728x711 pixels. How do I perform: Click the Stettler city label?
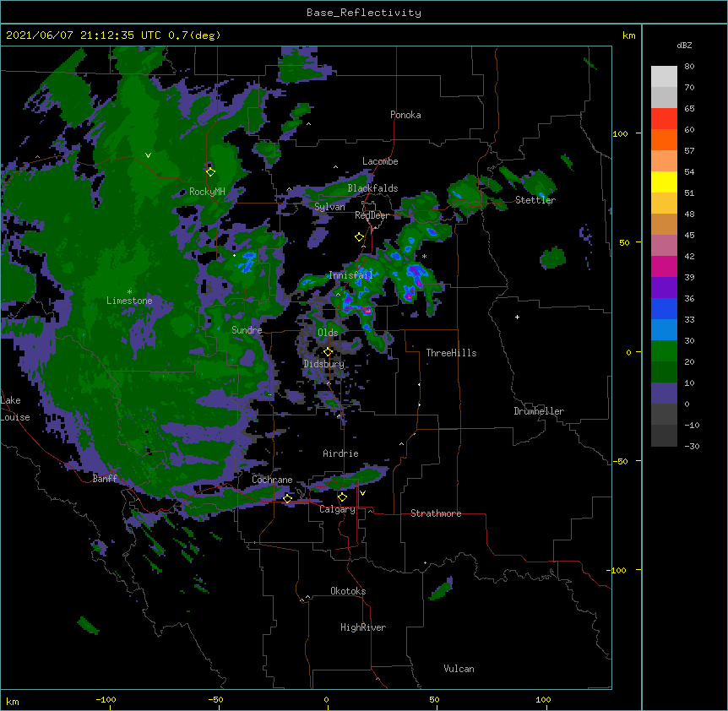click(x=535, y=200)
